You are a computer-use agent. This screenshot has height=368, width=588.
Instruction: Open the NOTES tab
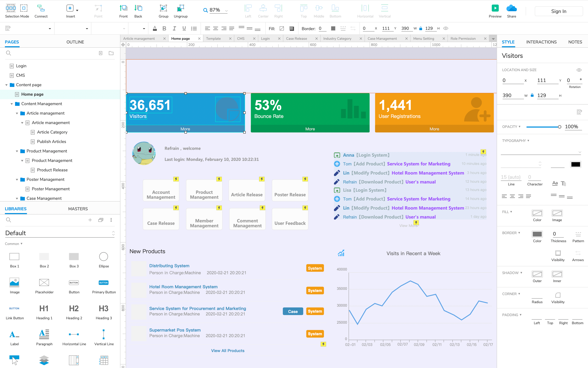click(x=575, y=42)
